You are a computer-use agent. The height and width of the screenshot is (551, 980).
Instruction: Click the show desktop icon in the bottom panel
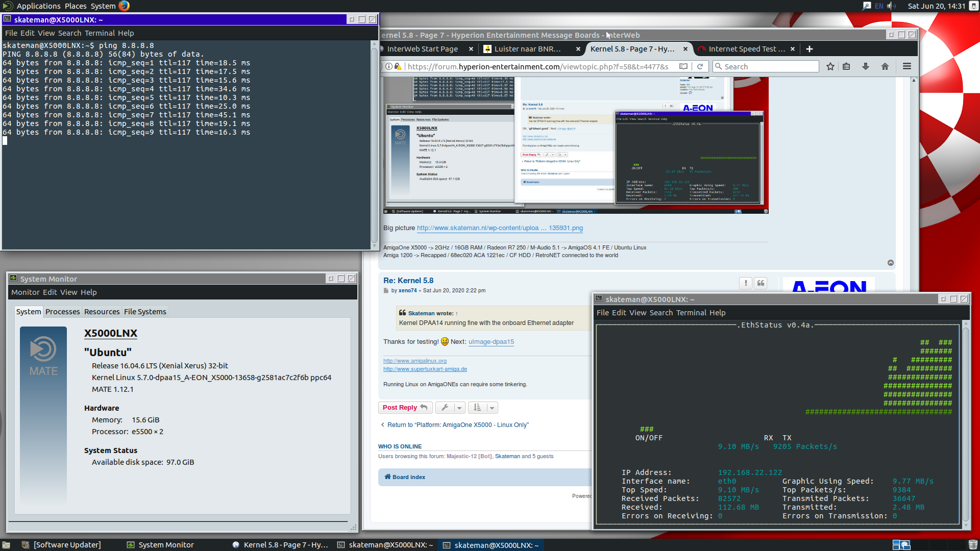click(x=6, y=545)
